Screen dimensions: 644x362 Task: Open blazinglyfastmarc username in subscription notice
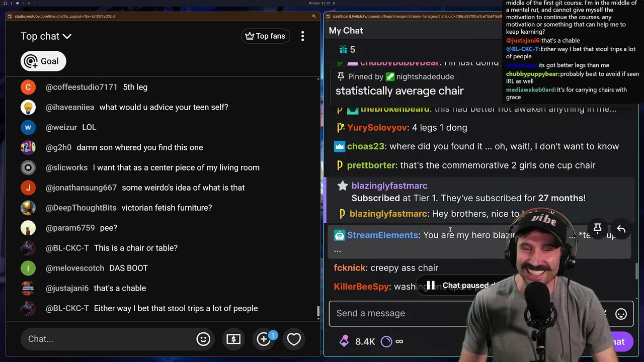pos(389,186)
